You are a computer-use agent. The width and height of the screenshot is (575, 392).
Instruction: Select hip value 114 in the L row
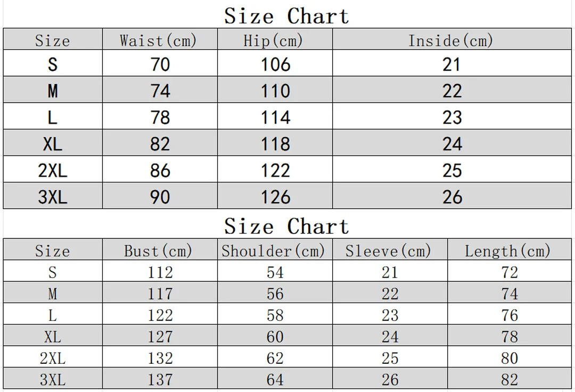click(x=275, y=117)
